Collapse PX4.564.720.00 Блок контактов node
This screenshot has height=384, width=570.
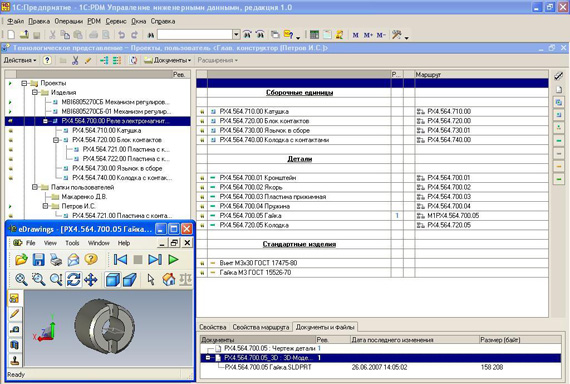(56, 140)
